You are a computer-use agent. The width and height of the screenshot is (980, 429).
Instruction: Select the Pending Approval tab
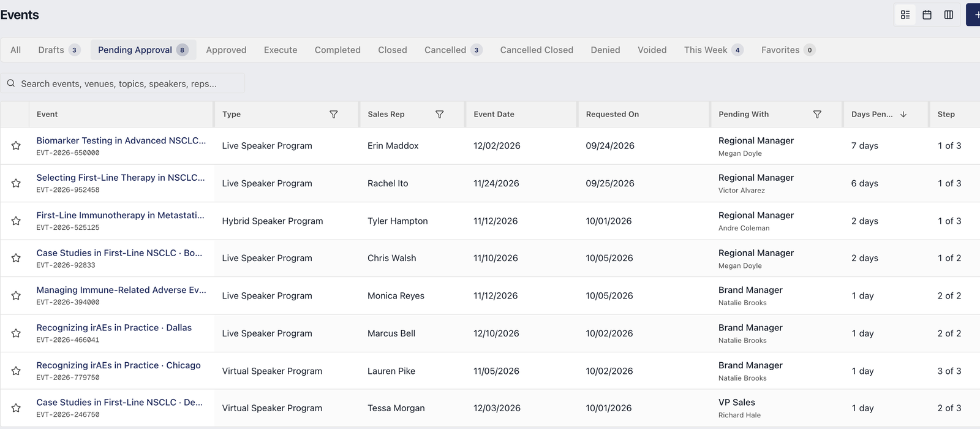tap(143, 50)
